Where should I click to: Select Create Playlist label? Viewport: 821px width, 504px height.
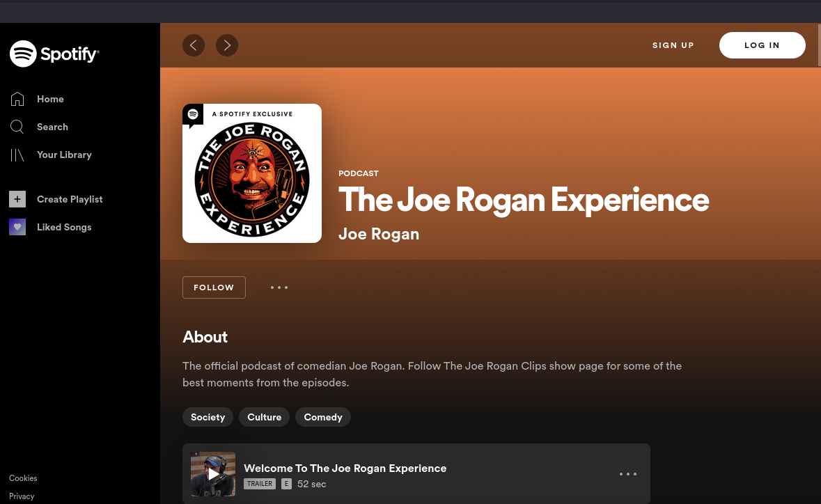(70, 199)
